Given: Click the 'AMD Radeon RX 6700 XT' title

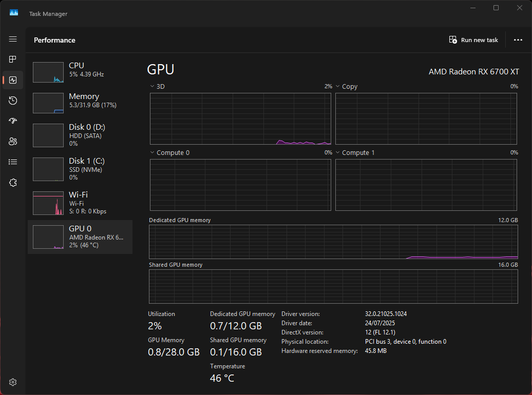Looking at the screenshot, I should [x=473, y=71].
